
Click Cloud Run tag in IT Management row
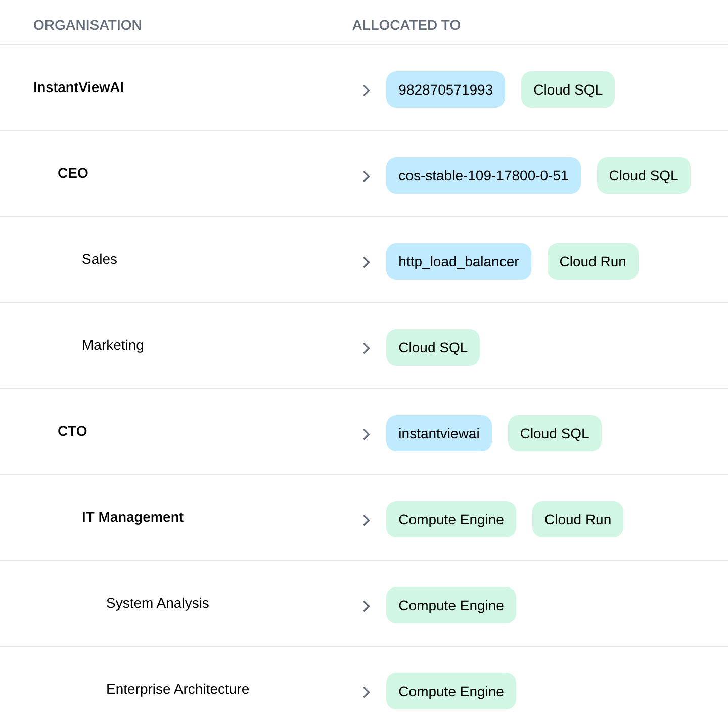(578, 519)
